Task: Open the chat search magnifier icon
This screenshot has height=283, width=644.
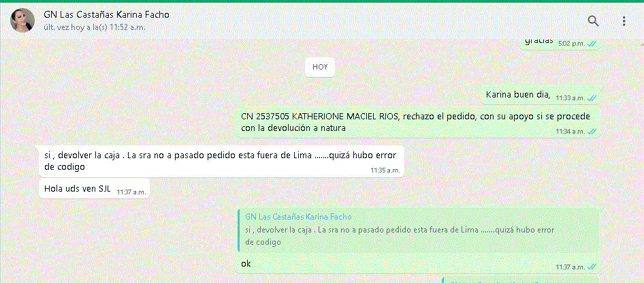Action: (593, 21)
